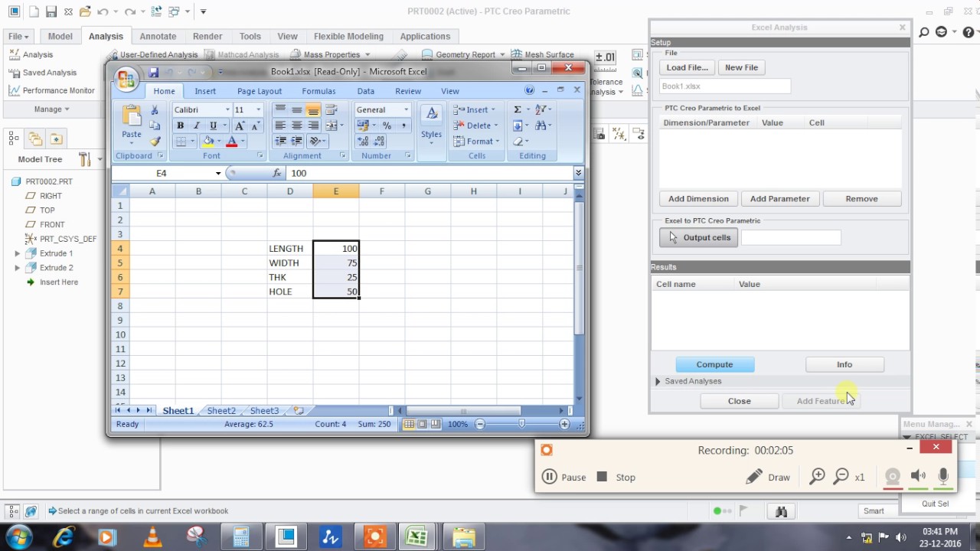Screen dimensions: 980x551
Task: Toggle Align Text Right
Action: click(312, 126)
